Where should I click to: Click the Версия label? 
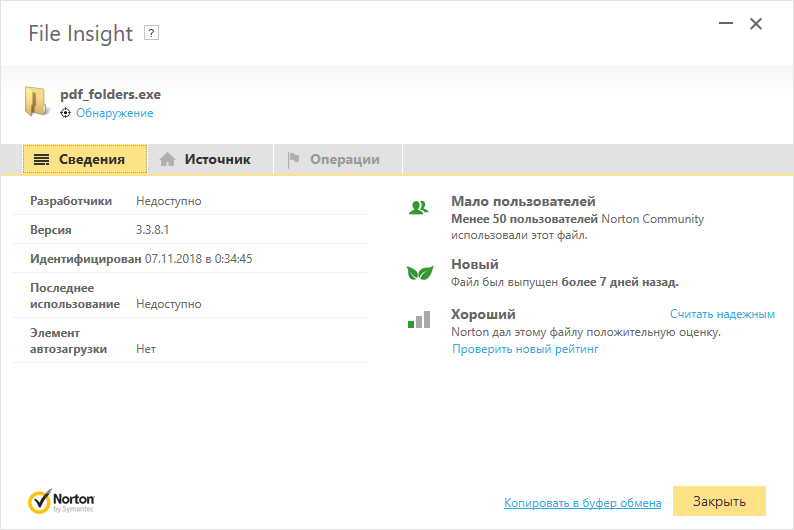tap(51, 230)
